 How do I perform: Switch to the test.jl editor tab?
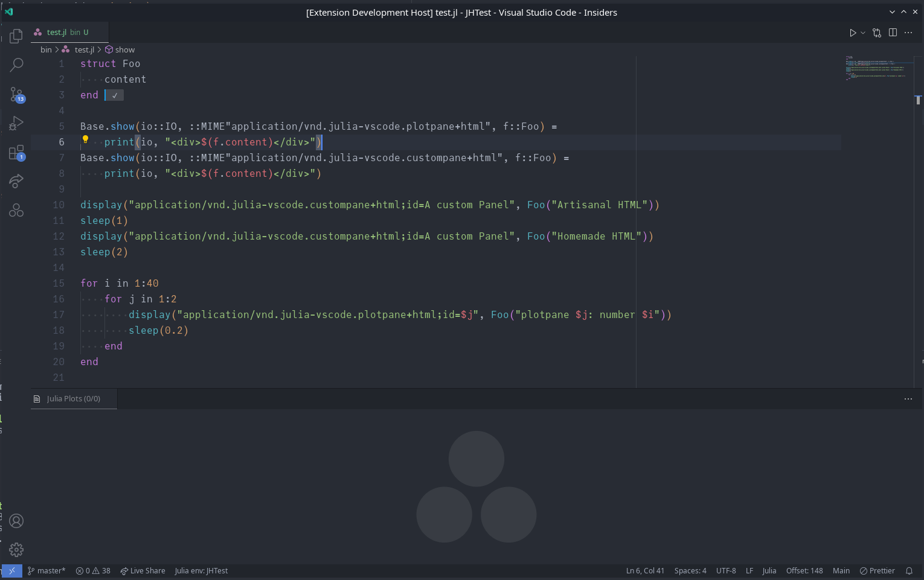pos(69,33)
